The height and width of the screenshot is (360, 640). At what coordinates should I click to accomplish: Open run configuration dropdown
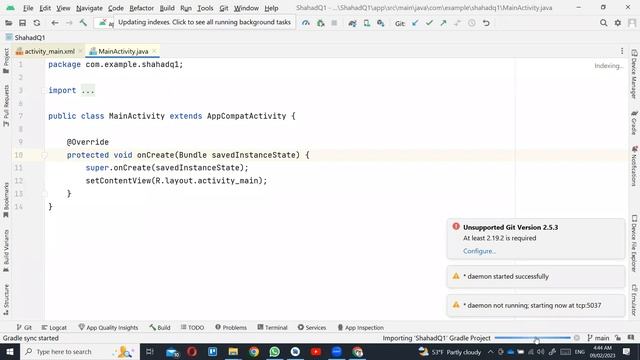click(104, 23)
